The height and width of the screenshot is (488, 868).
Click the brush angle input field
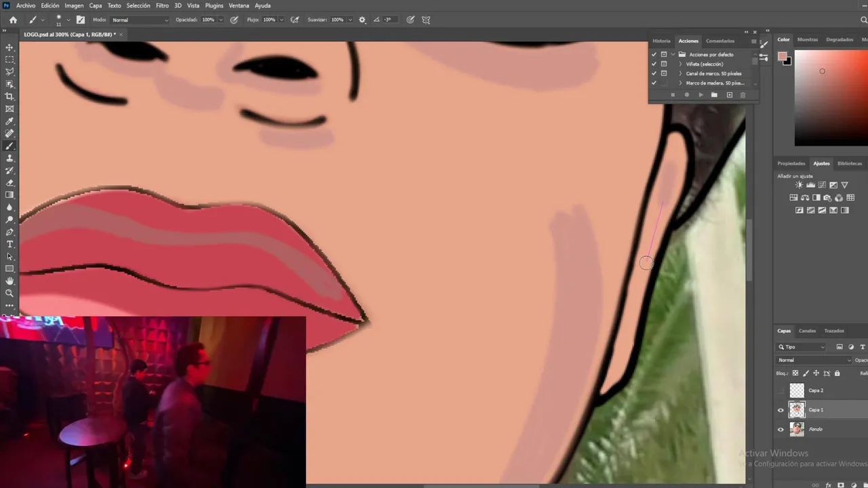click(x=389, y=20)
